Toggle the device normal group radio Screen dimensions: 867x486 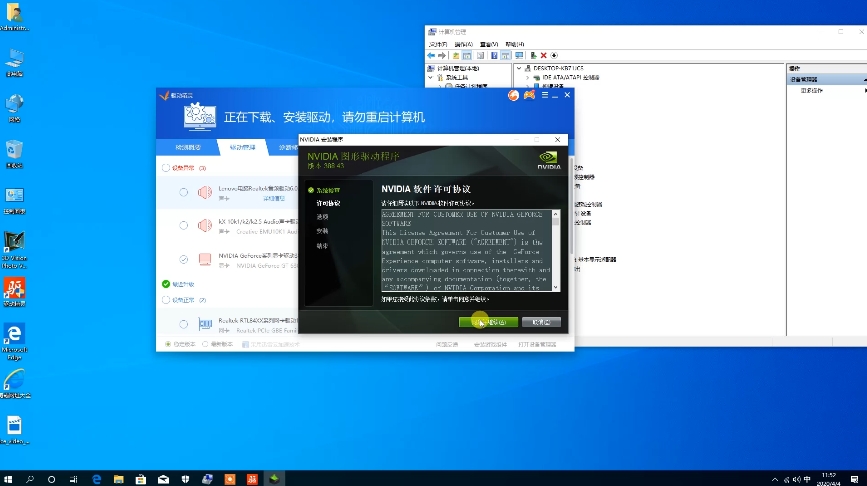(166, 300)
